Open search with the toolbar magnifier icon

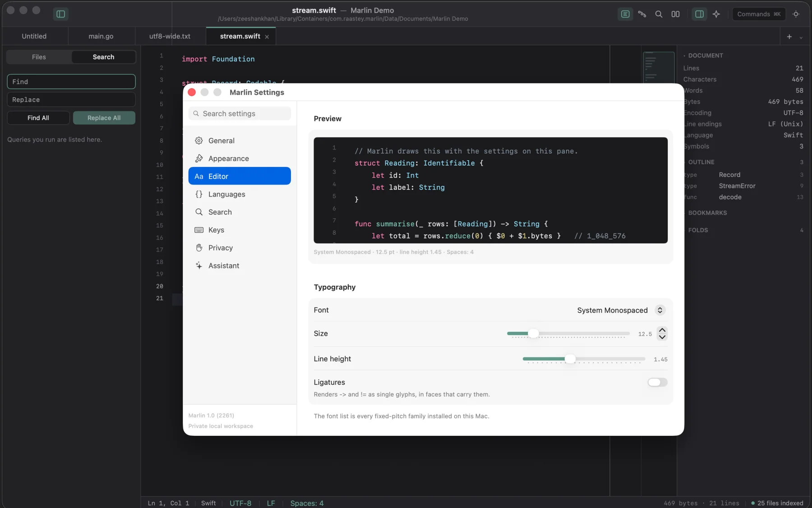(659, 14)
